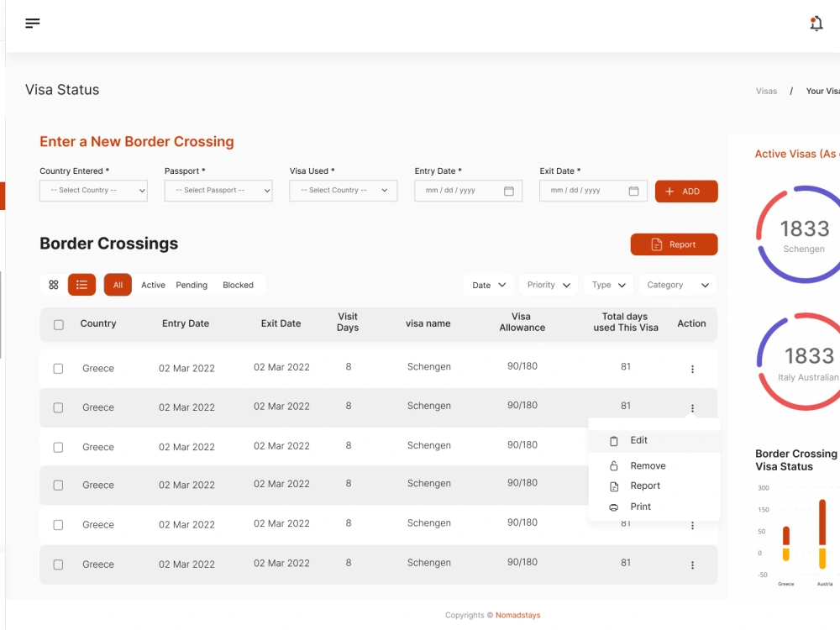Screen dimensions: 840x630
Task: Select the Blocked filter tab
Action: coord(238,285)
